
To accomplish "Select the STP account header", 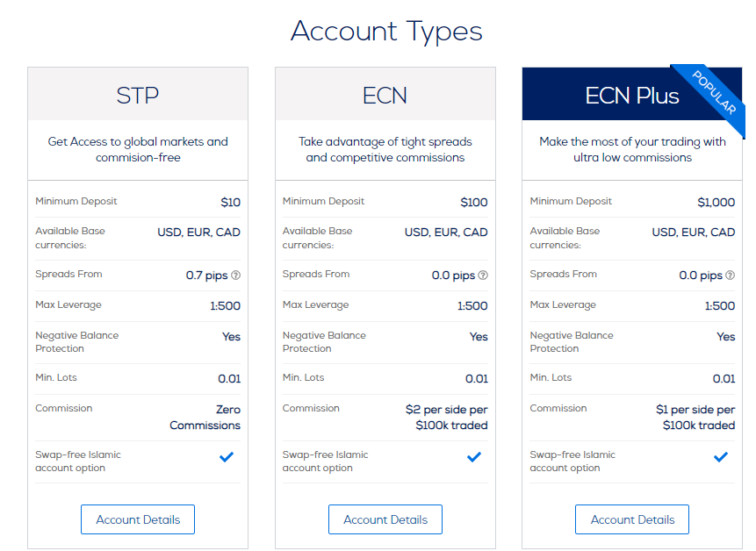I will coord(138,95).
